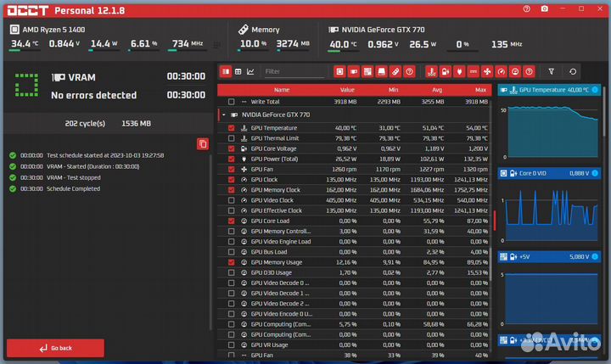Switch sensor view to graph mode icon

pyautogui.click(x=250, y=72)
